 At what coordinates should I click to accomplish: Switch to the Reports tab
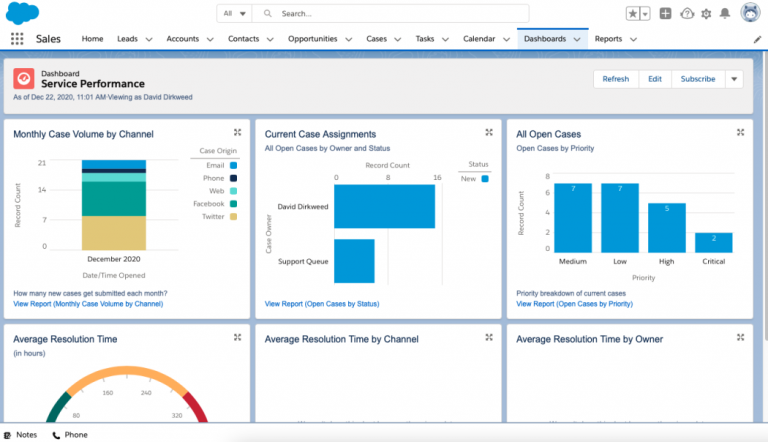pos(608,39)
